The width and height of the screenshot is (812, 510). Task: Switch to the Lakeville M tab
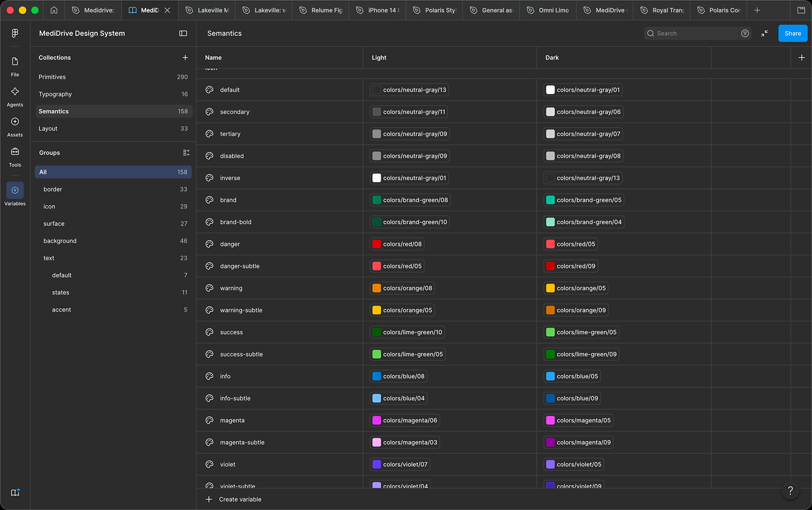tap(207, 10)
